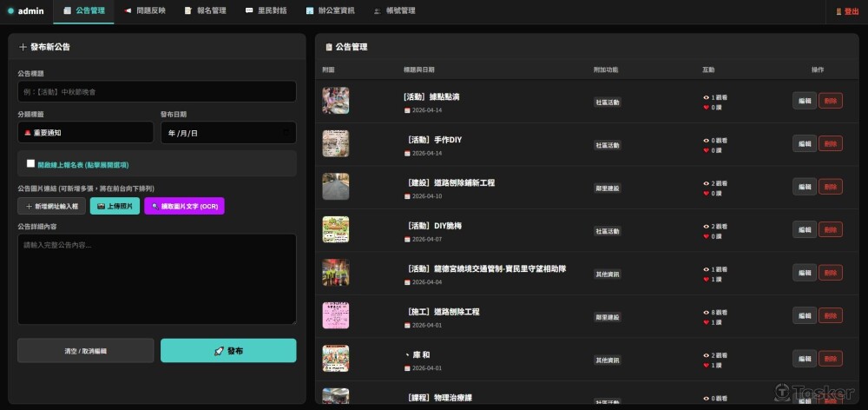Delete the 據點點滴 announcement
Viewport: 868px width, 410px height.
[831, 100]
